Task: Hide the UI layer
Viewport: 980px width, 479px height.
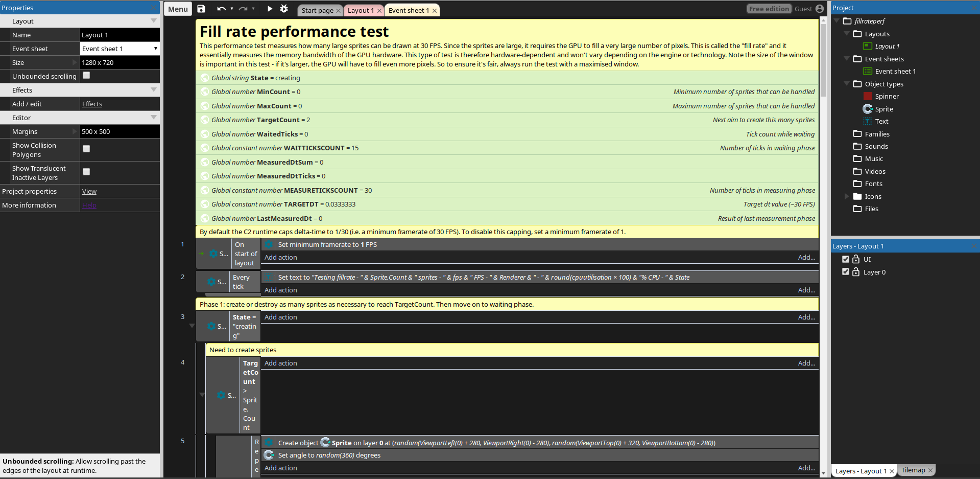Action: 845,259
